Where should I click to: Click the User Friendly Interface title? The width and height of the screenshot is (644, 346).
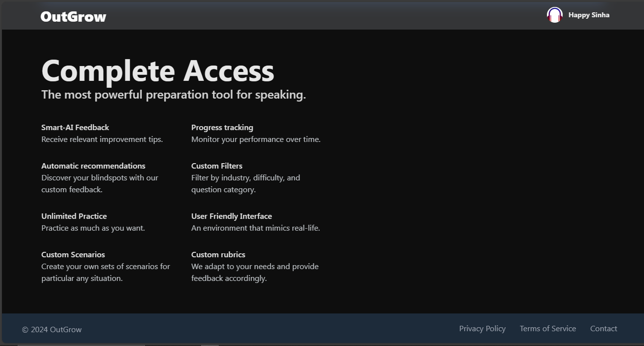point(231,216)
